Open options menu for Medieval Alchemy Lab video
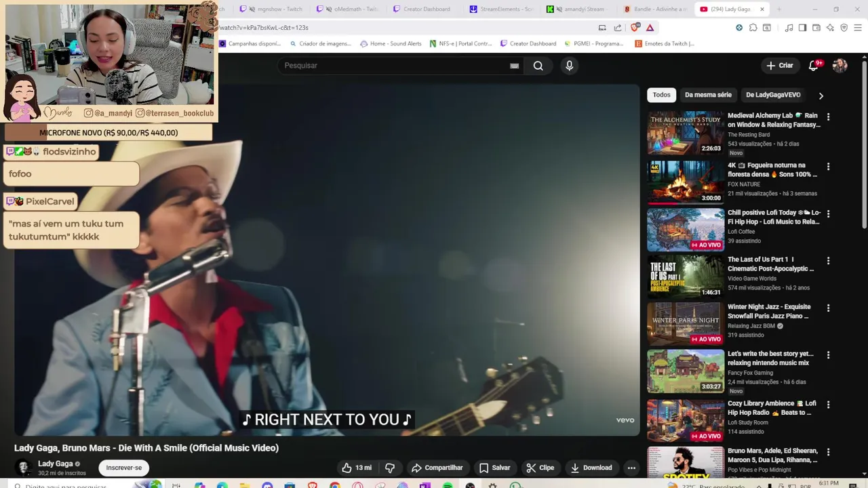The width and height of the screenshot is (868, 488). pyautogui.click(x=828, y=117)
